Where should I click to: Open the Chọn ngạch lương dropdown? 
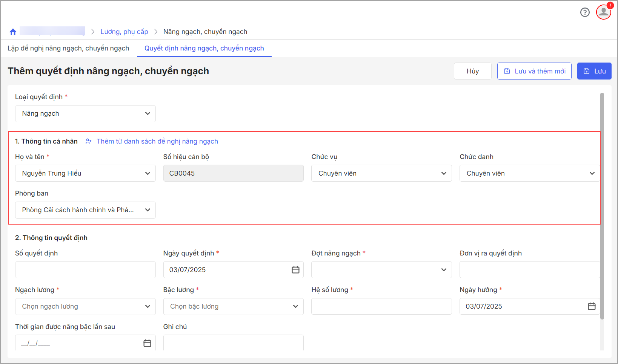pyautogui.click(x=85, y=306)
